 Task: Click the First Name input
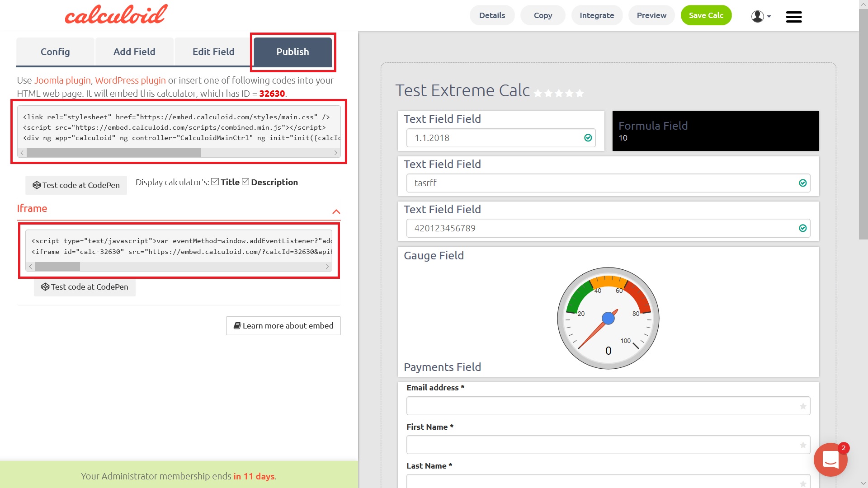click(608, 445)
